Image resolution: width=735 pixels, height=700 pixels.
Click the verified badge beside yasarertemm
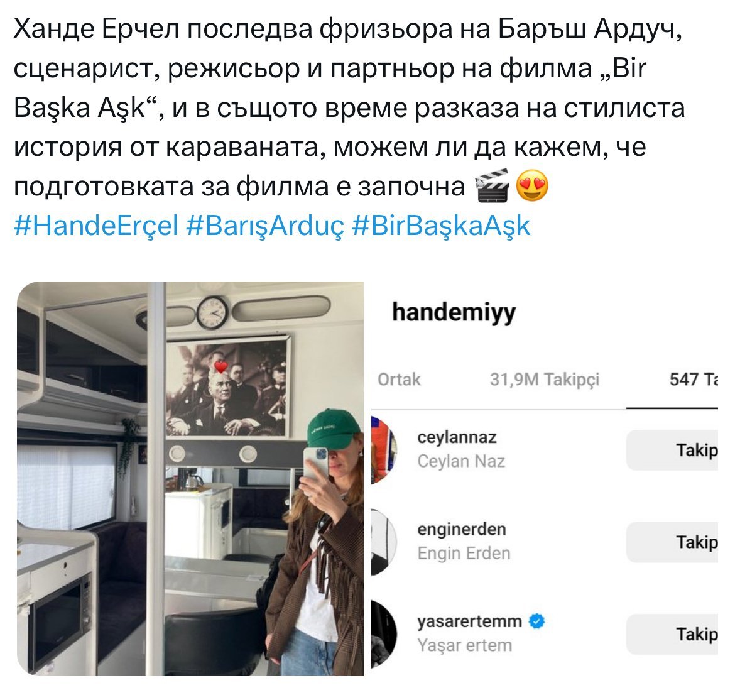(536, 621)
